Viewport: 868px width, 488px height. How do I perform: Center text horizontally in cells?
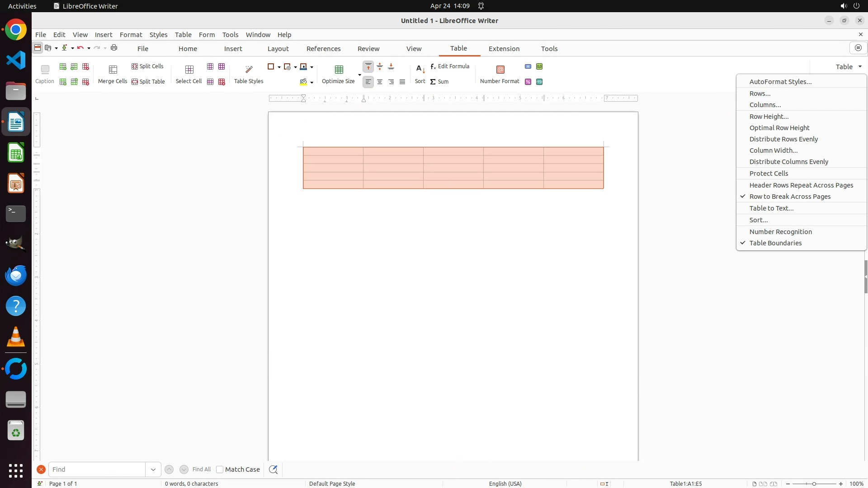[x=380, y=82]
